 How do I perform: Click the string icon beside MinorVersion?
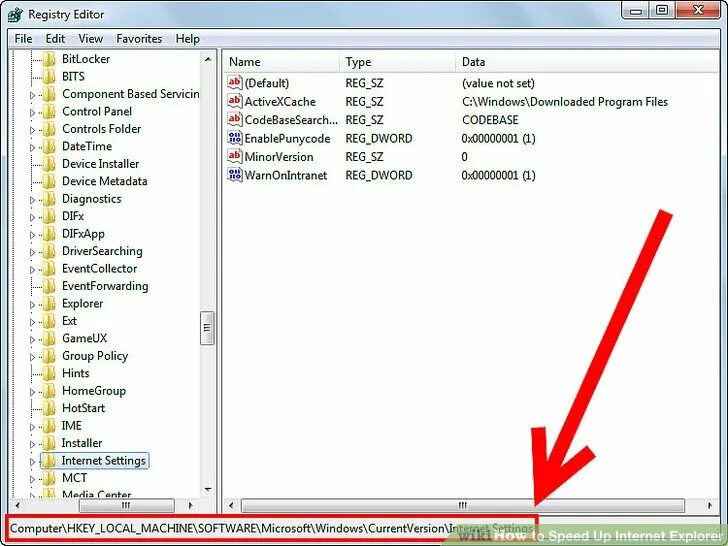[x=234, y=156]
